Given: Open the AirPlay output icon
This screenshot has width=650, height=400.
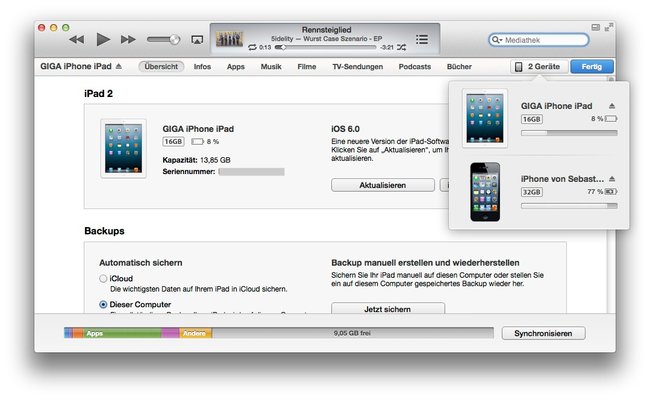Looking at the screenshot, I should [197, 40].
